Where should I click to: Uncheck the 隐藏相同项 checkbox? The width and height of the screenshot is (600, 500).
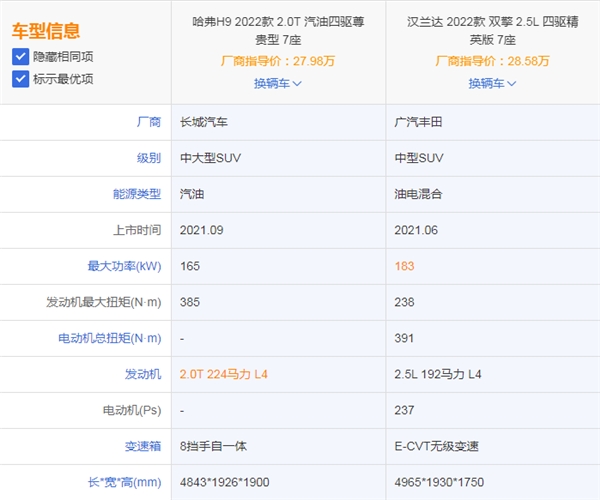20,57
